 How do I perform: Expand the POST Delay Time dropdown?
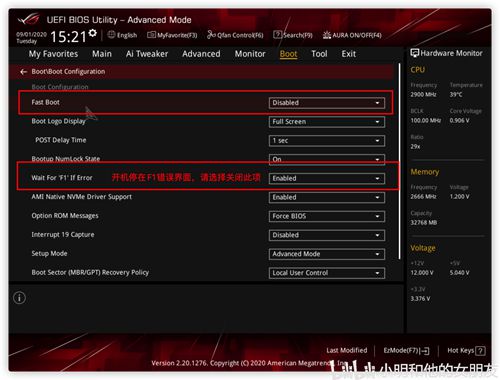[327, 141]
